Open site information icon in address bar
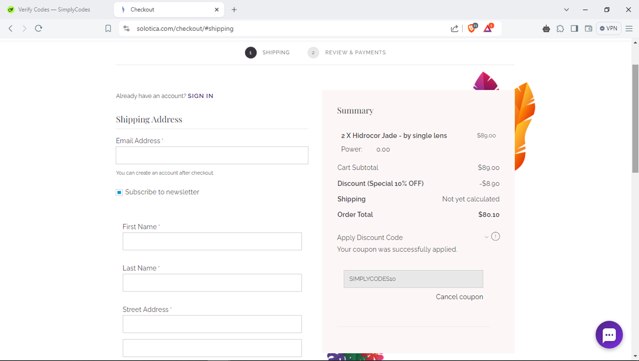639x361 pixels. point(127,29)
